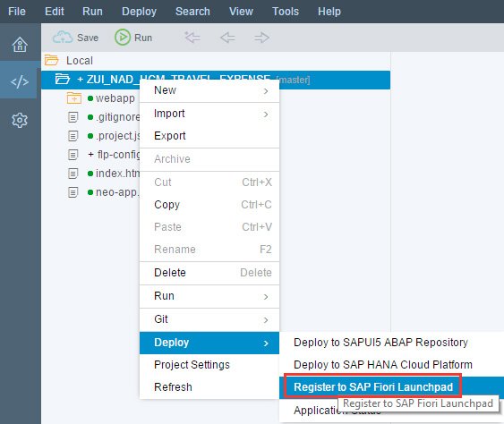Click the file icon beside flp-config
The width and height of the screenshot is (504, 424).
pyautogui.click(x=73, y=155)
